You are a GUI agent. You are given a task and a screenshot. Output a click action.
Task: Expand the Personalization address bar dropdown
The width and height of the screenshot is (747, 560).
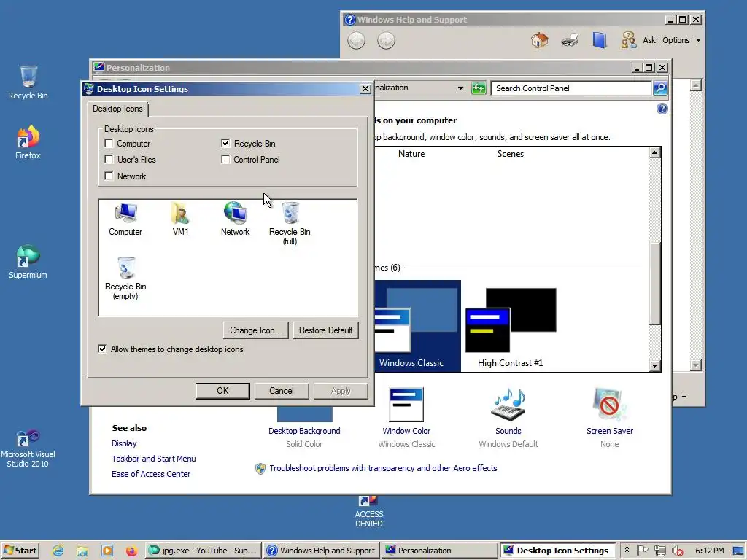[460, 88]
